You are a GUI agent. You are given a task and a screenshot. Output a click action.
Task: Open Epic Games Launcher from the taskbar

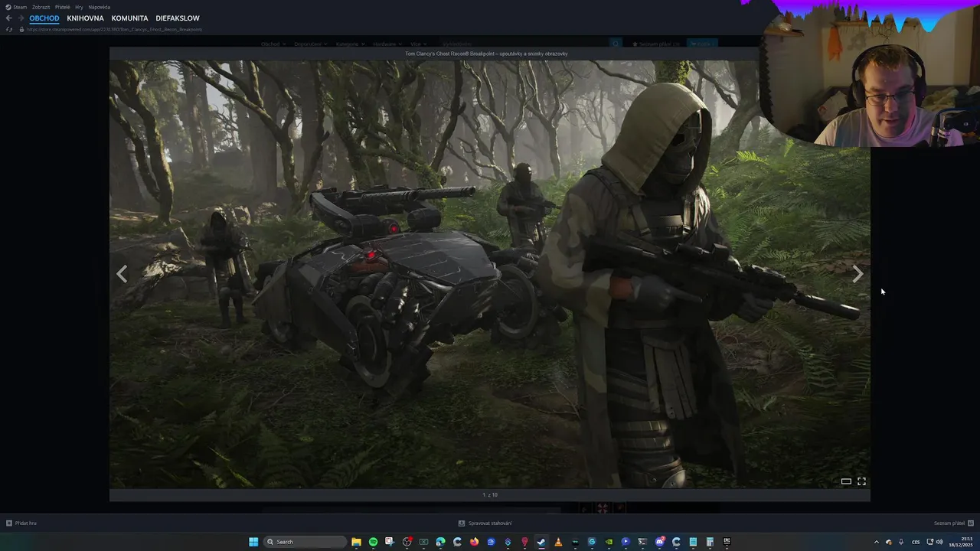[x=727, y=542]
